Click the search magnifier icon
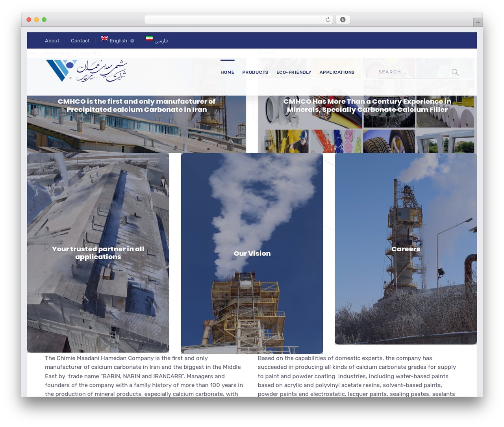This screenshot has width=504, height=427. tap(455, 72)
